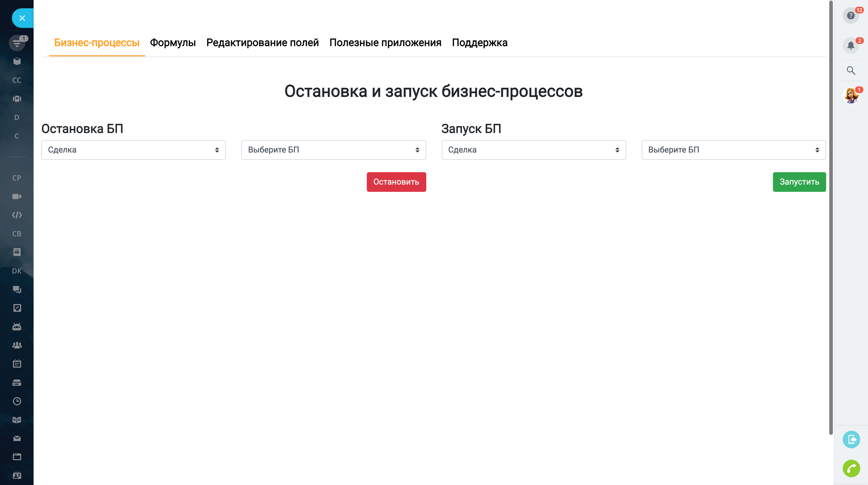Expand the Выберите БП dropdown for stopping
868x485 pixels.
point(334,150)
